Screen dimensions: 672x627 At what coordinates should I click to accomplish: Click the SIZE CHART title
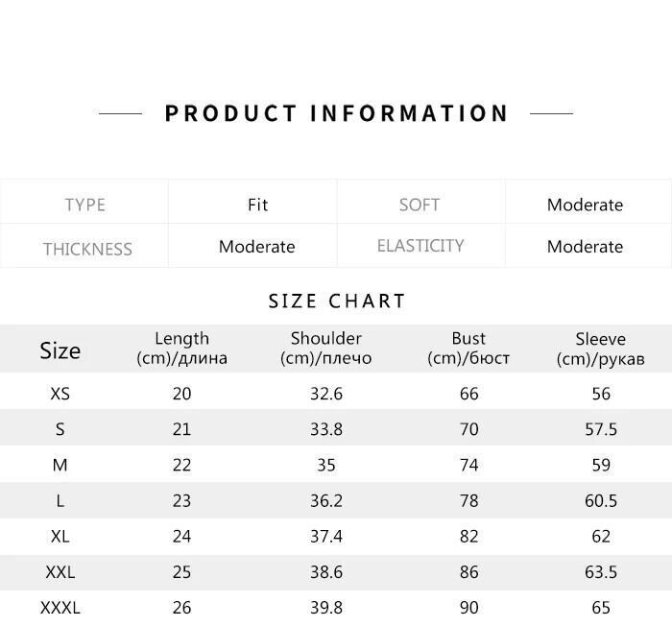point(337,301)
